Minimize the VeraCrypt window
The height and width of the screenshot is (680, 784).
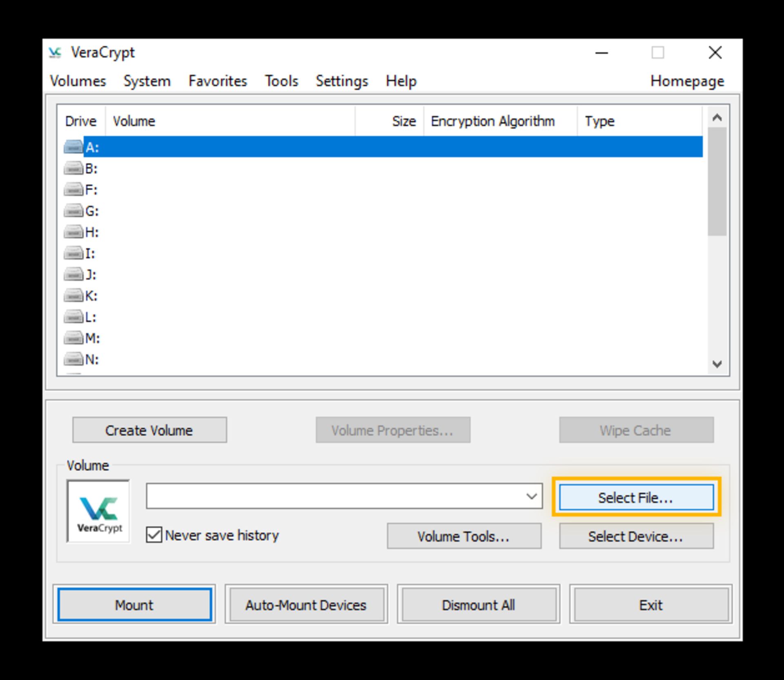(601, 53)
